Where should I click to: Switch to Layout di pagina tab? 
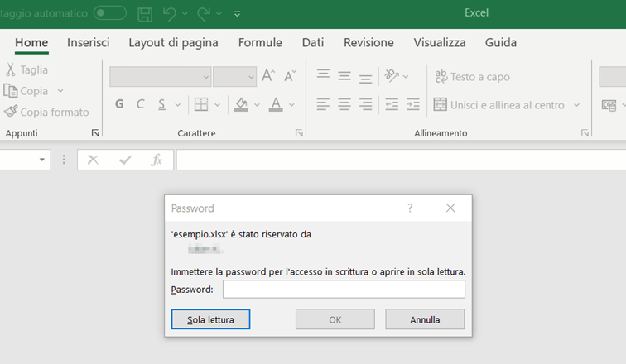(173, 43)
